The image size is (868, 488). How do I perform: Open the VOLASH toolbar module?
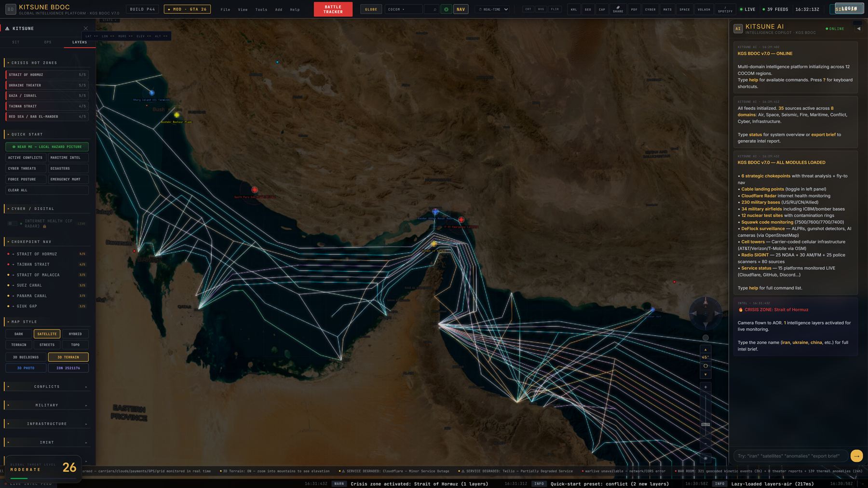tap(704, 9)
